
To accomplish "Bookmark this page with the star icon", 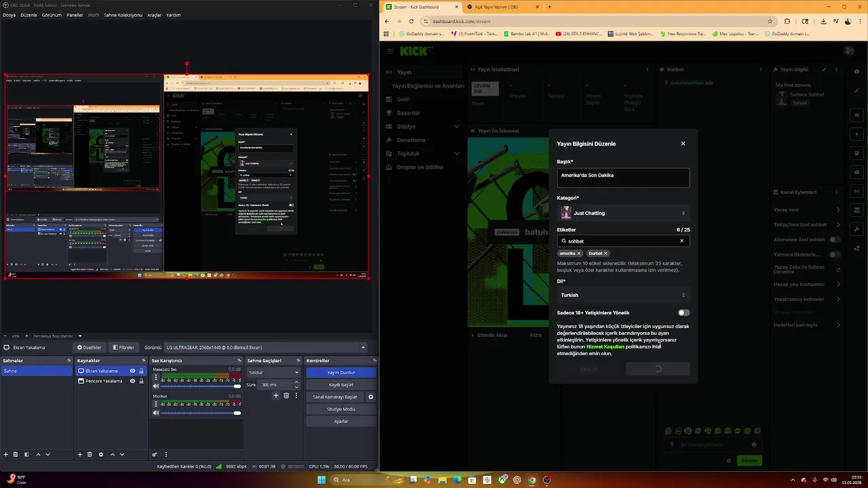I will click(x=770, y=21).
